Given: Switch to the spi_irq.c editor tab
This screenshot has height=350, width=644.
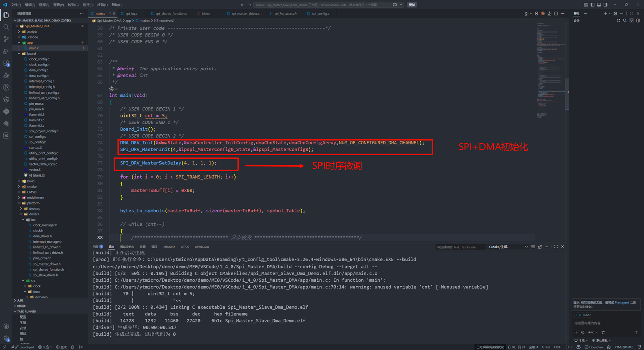Looking at the screenshot, I should [x=131, y=13].
